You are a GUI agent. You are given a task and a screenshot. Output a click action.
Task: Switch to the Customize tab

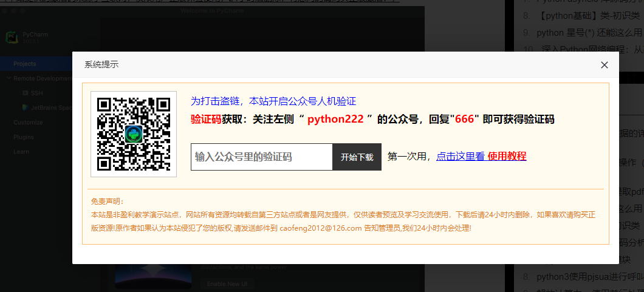pos(28,122)
